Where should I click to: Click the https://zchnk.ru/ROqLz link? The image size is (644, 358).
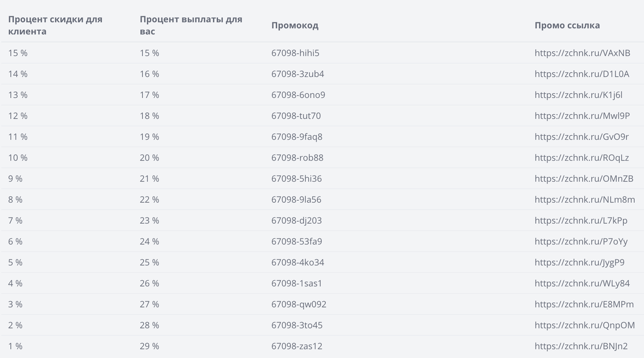point(582,158)
